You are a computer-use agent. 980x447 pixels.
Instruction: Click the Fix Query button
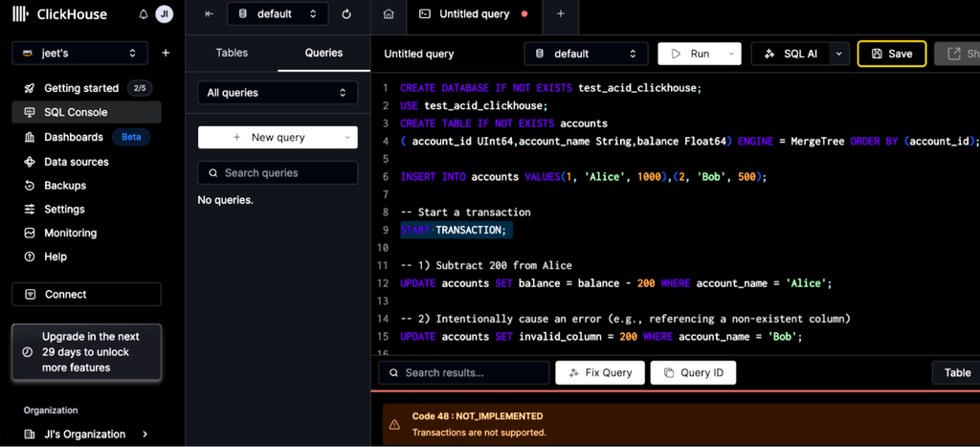(x=600, y=372)
